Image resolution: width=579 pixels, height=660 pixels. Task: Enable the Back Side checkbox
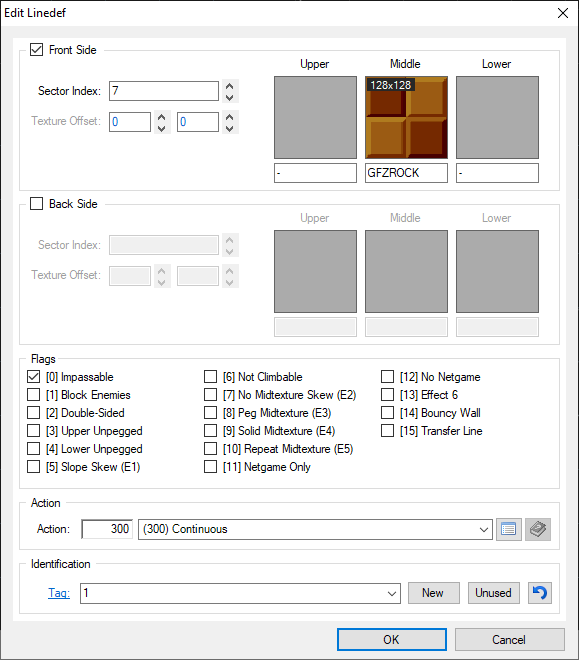37,204
